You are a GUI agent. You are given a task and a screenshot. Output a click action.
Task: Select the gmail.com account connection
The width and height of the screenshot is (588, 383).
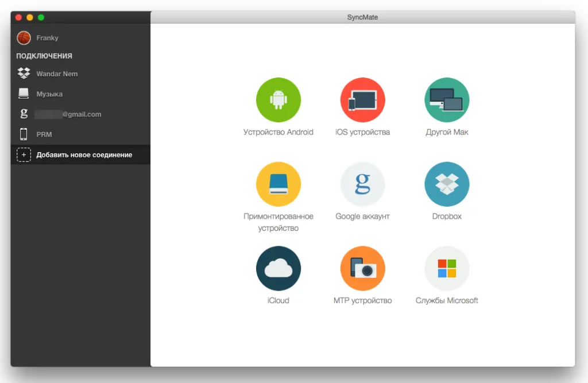click(68, 114)
